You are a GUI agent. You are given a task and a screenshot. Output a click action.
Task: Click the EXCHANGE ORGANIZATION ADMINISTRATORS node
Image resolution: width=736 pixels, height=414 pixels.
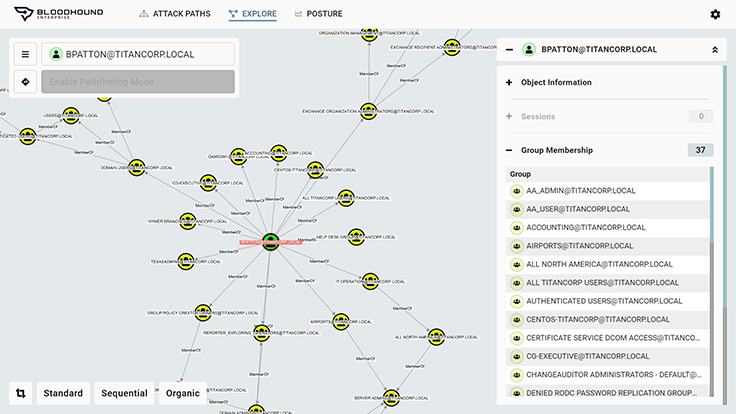click(x=368, y=111)
